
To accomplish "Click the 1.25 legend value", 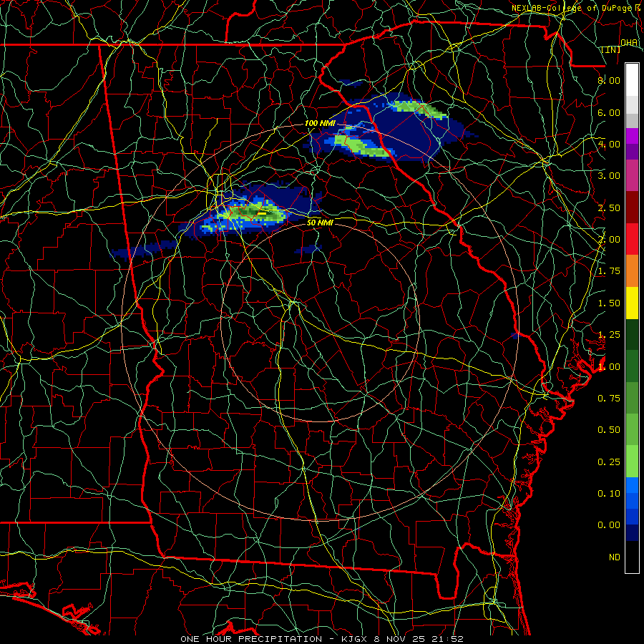I will click(x=609, y=335).
